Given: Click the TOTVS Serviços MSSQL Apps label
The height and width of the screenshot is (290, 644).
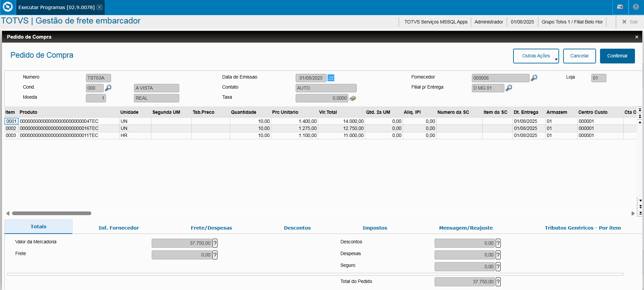Looking at the screenshot, I should pos(436,22).
